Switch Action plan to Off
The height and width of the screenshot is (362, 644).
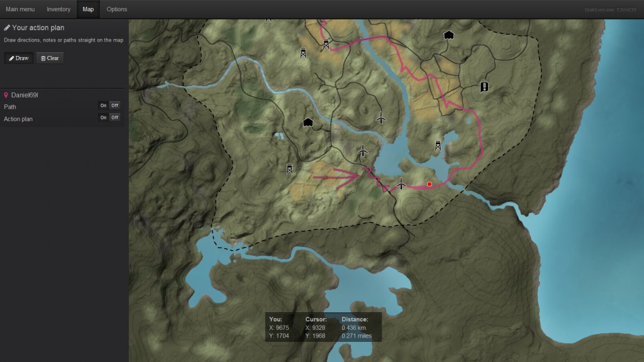pos(114,118)
